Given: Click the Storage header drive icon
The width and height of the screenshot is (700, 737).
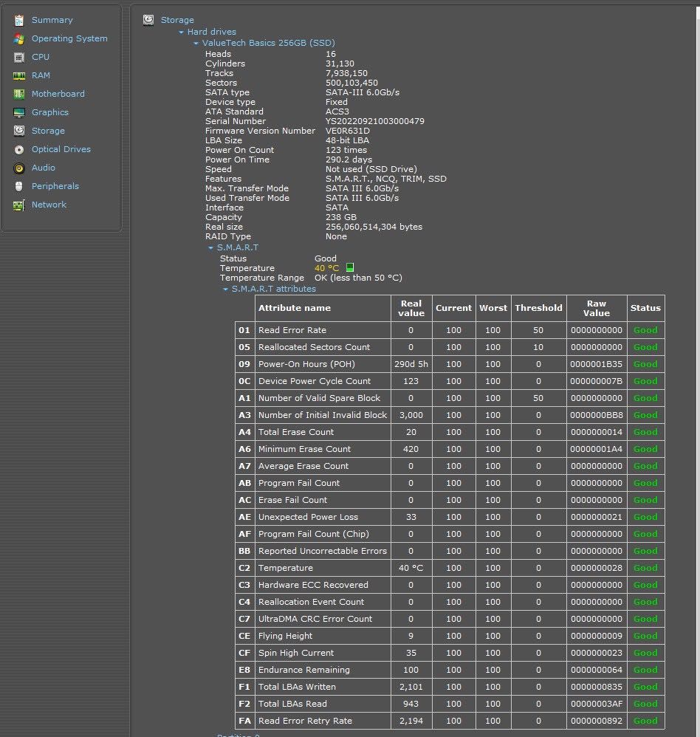Looking at the screenshot, I should [148, 20].
